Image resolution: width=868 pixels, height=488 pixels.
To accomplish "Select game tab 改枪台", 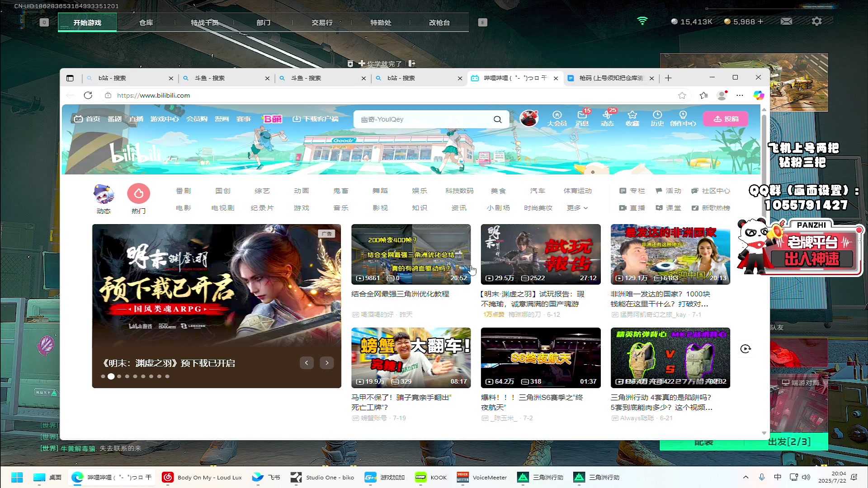I will point(439,23).
